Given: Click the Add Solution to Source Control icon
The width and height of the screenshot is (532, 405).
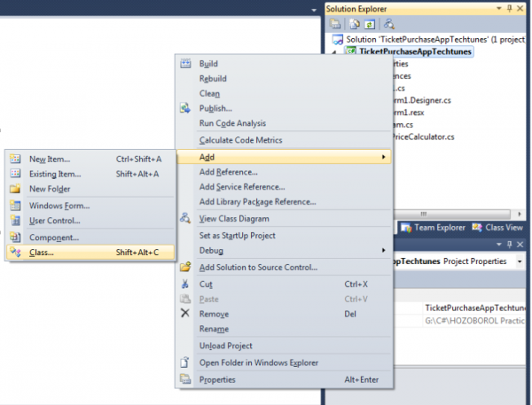Looking at the screenshot, I should pyautogui.click(x=185, y=267).
